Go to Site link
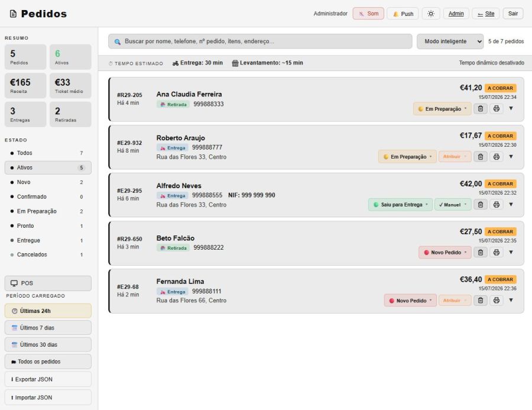The image size is (532, 410). point(485,14)
